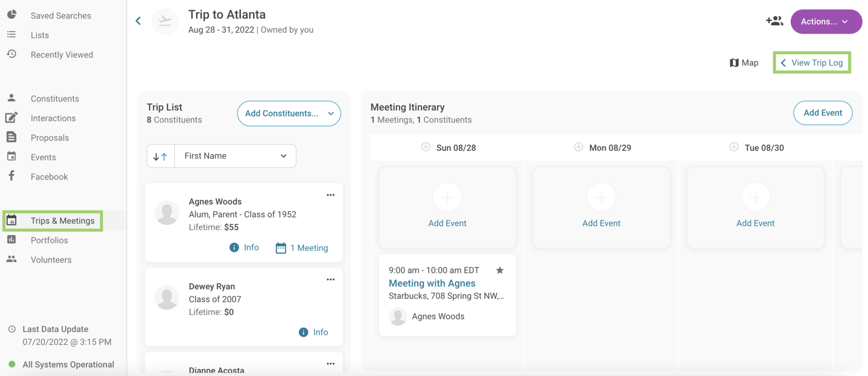868x376 pixels.
Task: Open Recently Viewed in the sidebar
Action: 62,55
